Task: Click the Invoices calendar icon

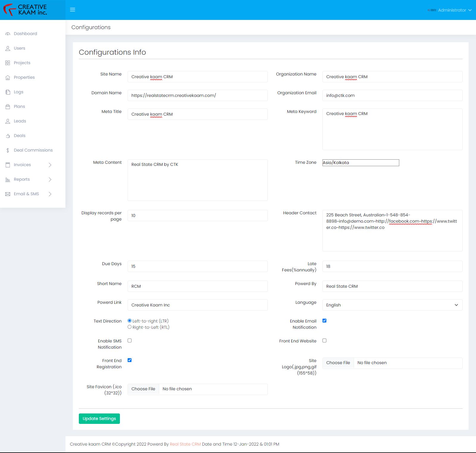Action: click(x=8, y=165)
